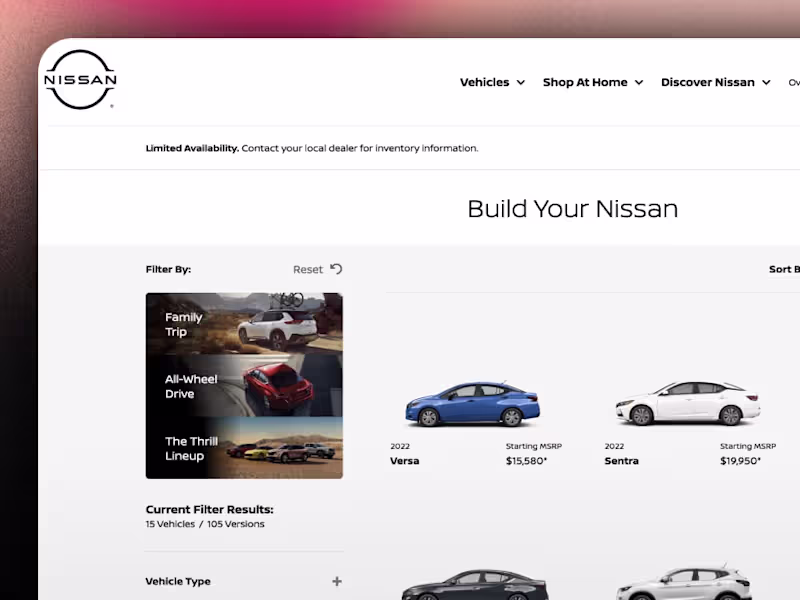Open the Shop At Home menu
The image size is (800, 600).
[593, 82]
